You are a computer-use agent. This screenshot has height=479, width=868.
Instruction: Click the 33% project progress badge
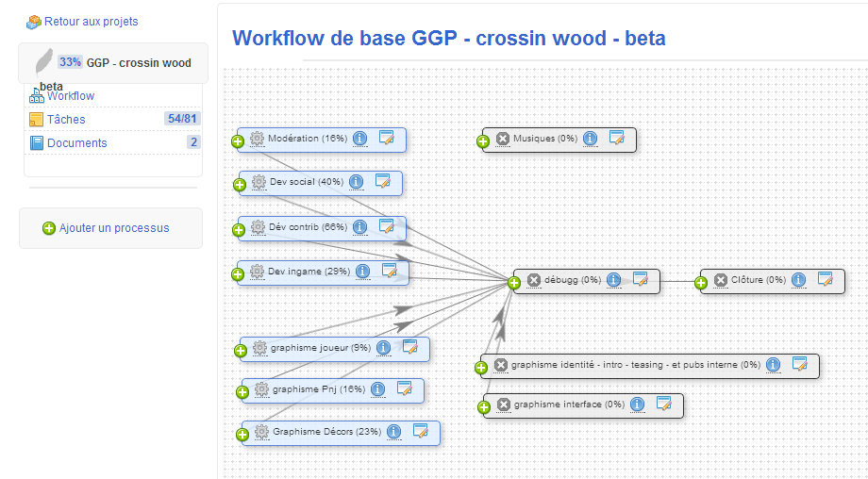[x=71, y=62]
